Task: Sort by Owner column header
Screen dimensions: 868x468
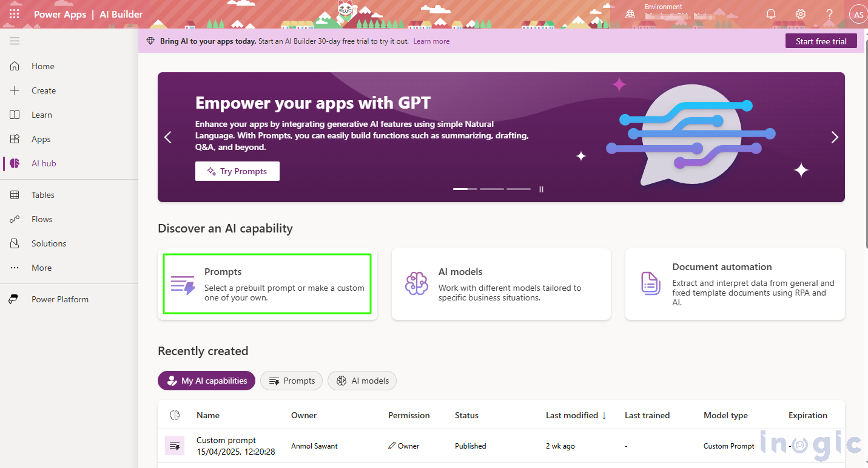Action: point(304,415)
